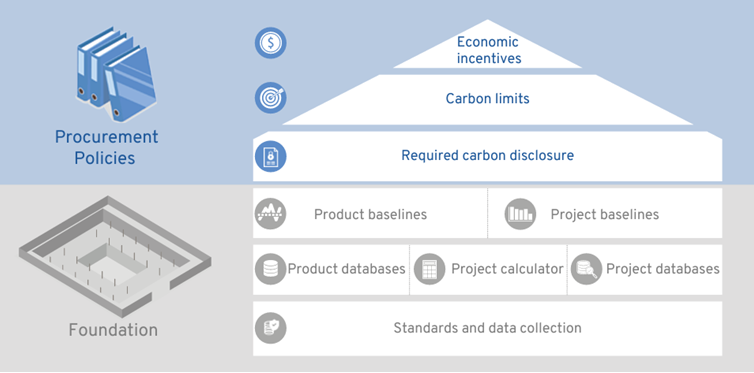Click the spreadsheet Project calculator icon
Screen dimensions: 754x373
point(429,269)
